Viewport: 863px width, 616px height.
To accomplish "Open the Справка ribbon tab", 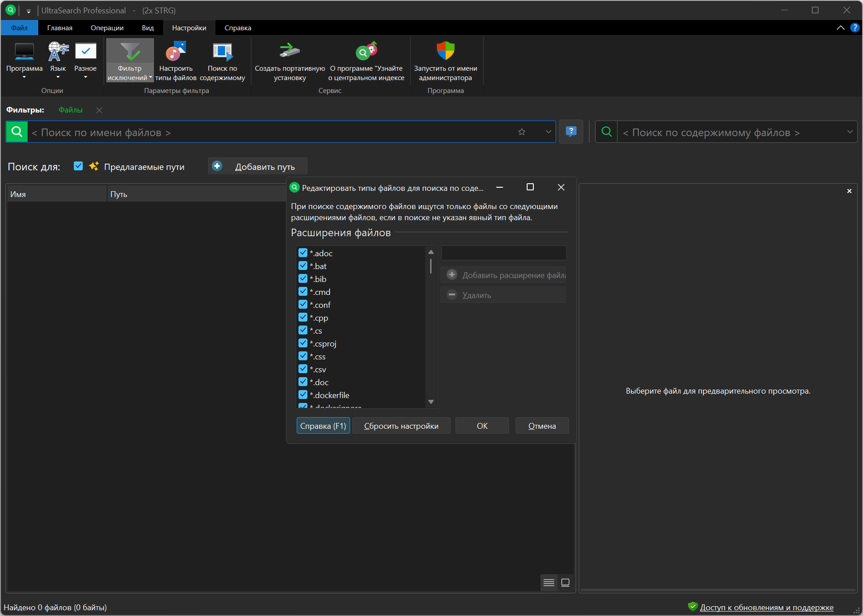I will point(238,28).
